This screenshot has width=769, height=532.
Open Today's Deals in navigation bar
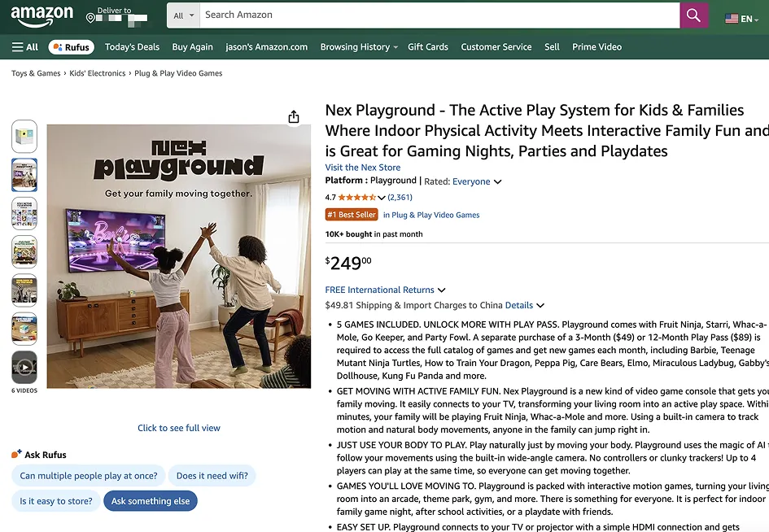click(132, 47)
